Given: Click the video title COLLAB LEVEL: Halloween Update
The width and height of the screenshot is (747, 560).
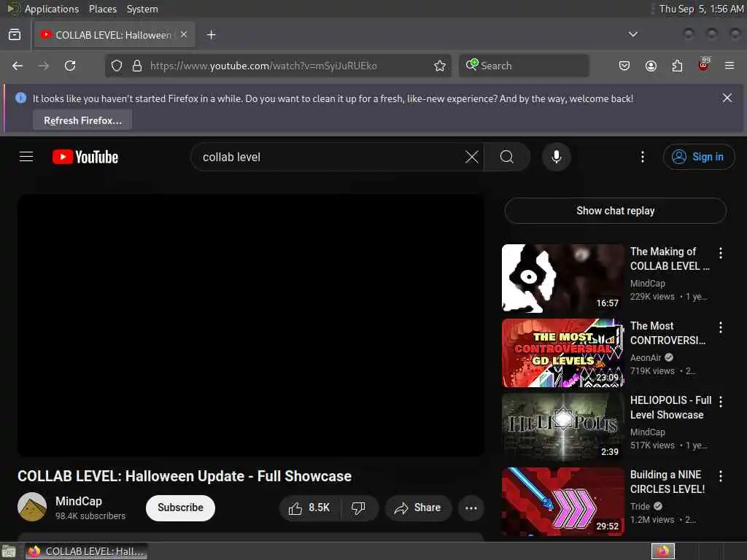Looking at the screenshot, I should point(185,476).
